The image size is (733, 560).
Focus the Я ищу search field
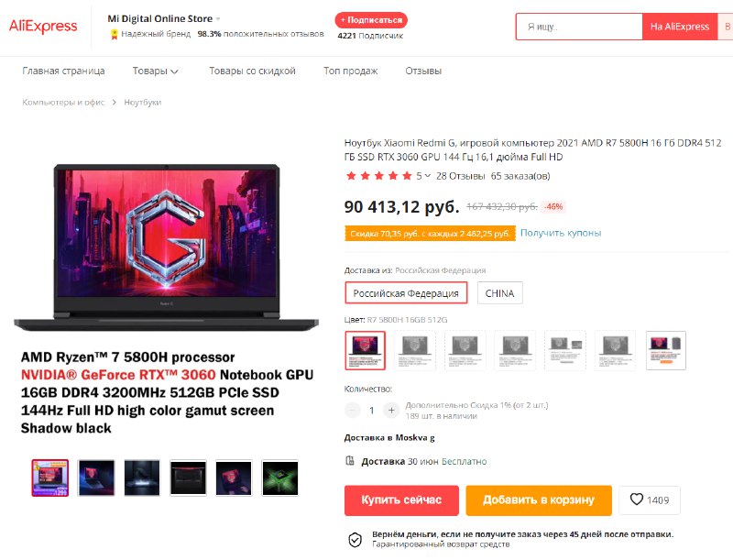pyautogui.click(x=579, y=27)
